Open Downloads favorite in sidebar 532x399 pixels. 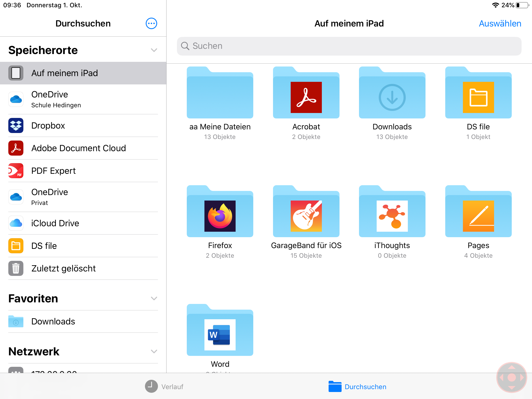[x=83, y=322]
